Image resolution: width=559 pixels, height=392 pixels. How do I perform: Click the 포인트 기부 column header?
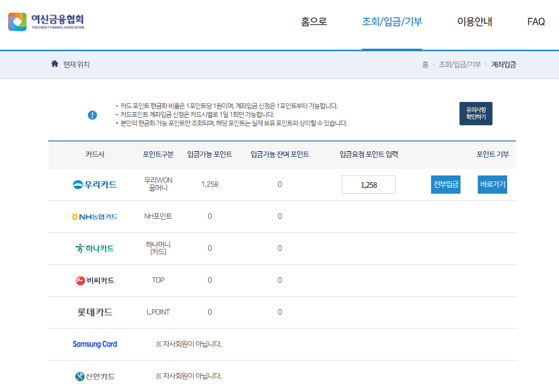click(x=492, y=154)
